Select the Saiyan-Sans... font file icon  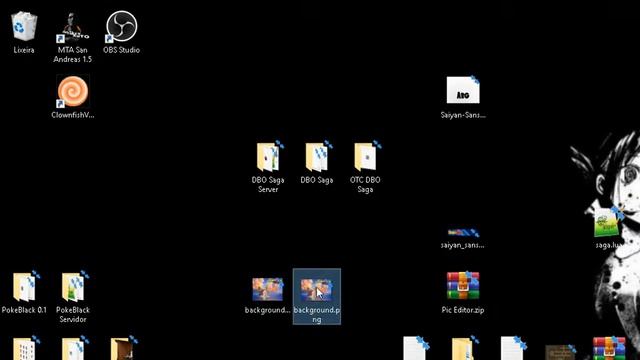[463, 90]
